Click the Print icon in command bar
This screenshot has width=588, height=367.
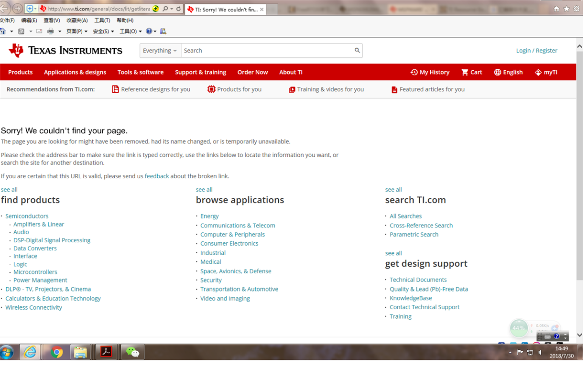coord(51,31)
